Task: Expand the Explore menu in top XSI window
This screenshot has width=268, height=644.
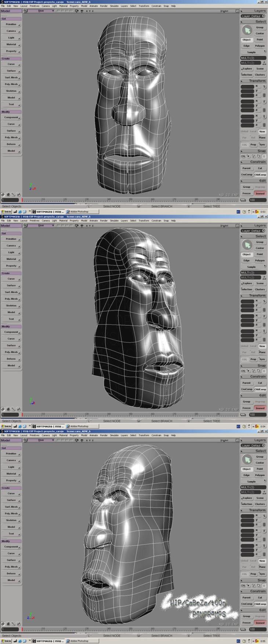Action: click(247, 69)
